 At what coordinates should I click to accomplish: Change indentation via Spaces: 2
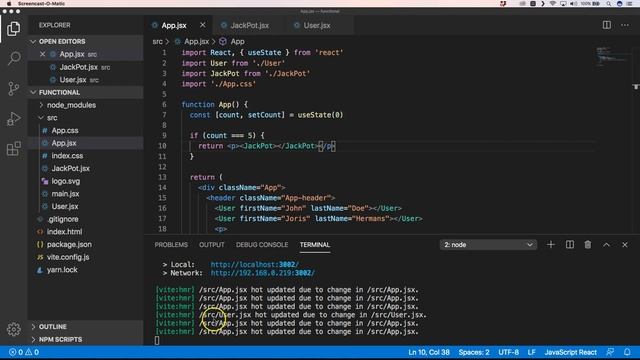tap(473, 352)
